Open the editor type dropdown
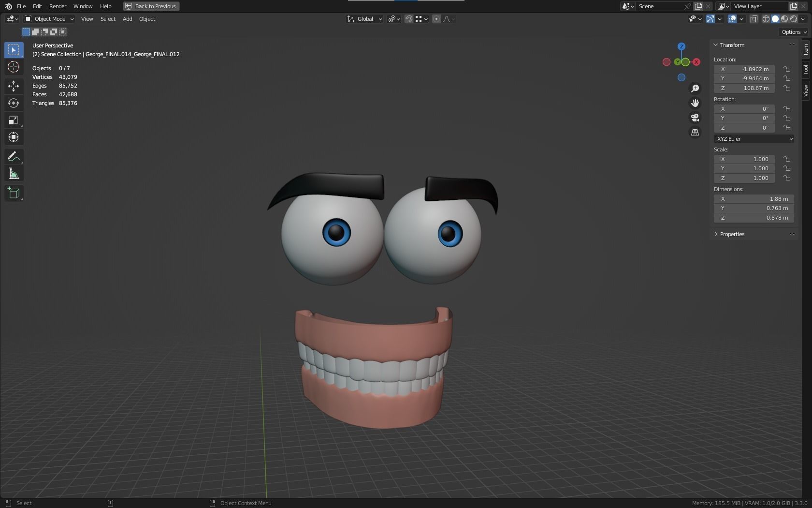812x508 pixels. pos(12,19)
